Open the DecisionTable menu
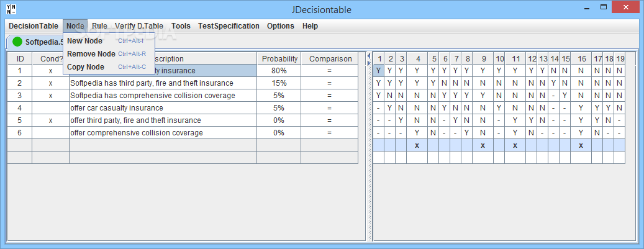 (34, 26)
